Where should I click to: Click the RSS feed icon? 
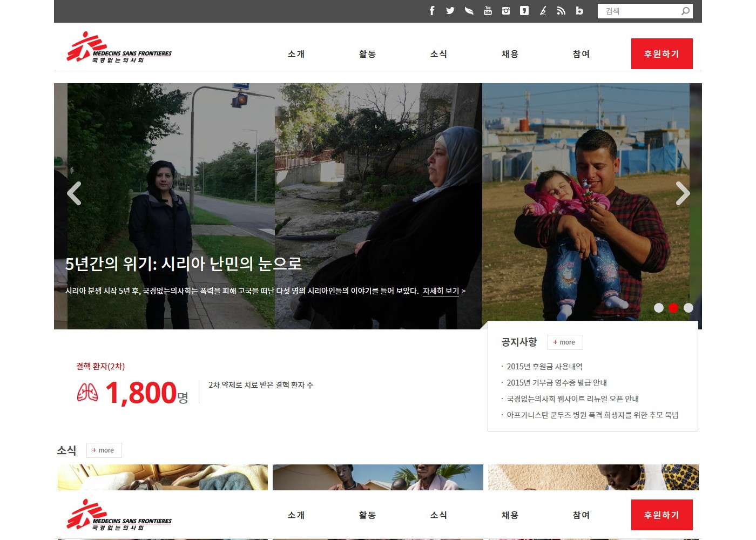click(561, 11)
